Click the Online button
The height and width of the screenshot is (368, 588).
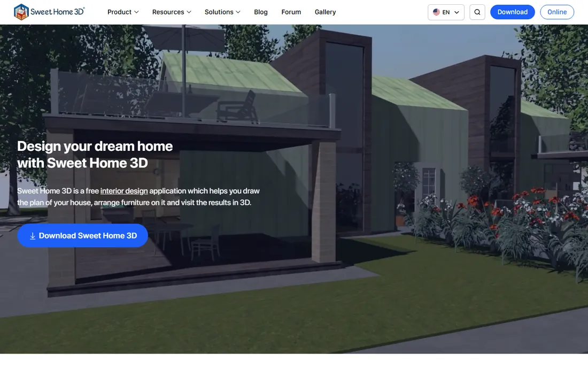(x=557, y=12)
